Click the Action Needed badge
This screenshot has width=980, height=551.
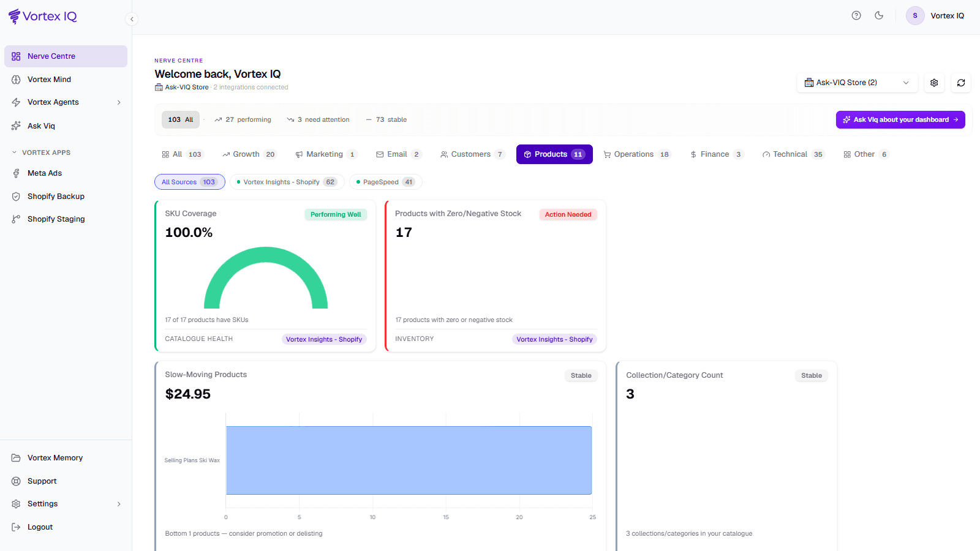coord(568,214)
